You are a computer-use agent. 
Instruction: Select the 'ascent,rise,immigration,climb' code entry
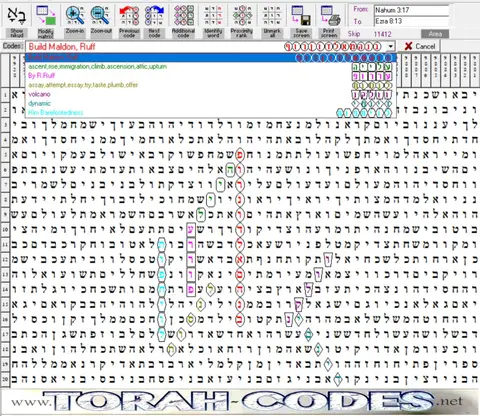211,67
